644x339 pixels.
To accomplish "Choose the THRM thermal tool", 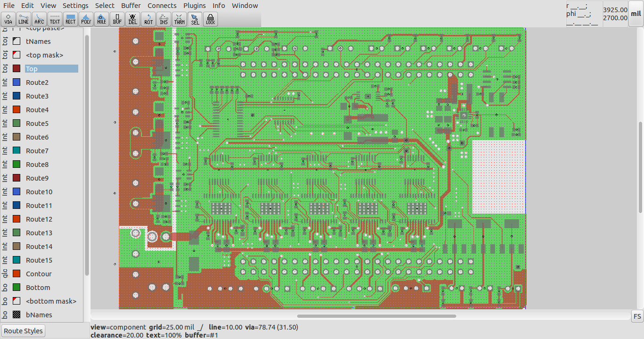I will tap(179, 19).
